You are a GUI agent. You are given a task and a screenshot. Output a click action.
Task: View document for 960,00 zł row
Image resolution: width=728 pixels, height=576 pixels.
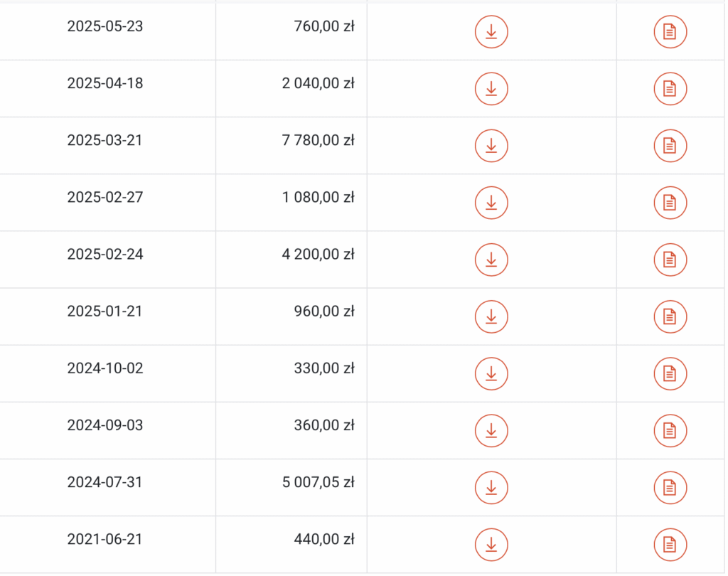click(670, 316)
